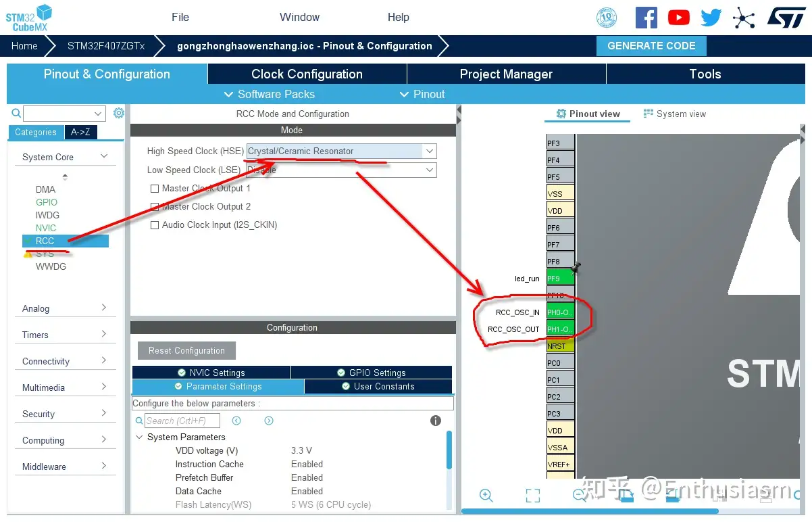Screen dimensions: 812x522
Task: Enable Master Clock Output 2
Action: tap(155, 207)
